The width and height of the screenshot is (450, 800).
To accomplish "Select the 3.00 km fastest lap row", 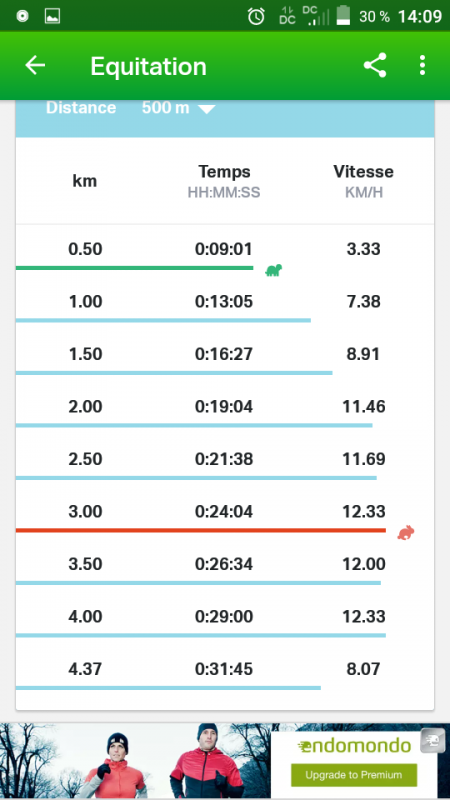I will [225, 512].
